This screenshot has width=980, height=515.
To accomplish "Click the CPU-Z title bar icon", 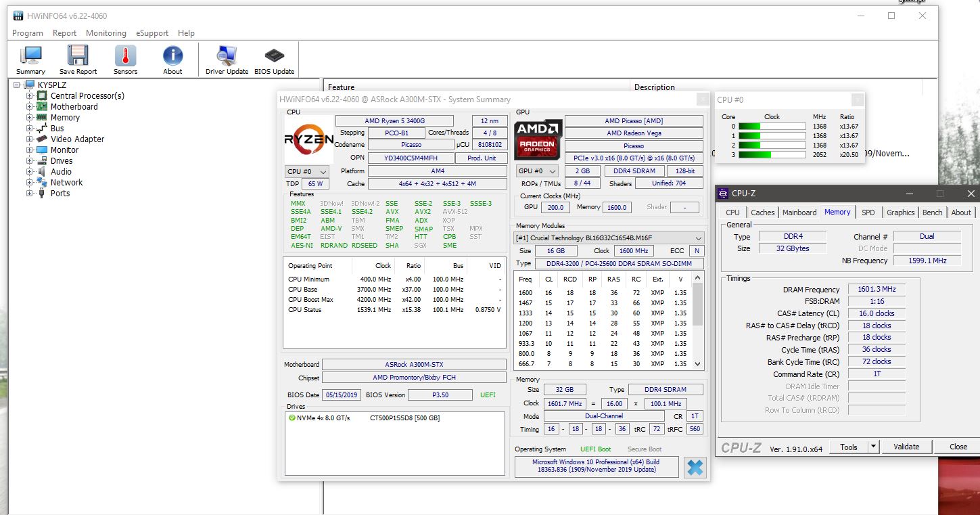I will pyautogui.click(x=724, y=194).
